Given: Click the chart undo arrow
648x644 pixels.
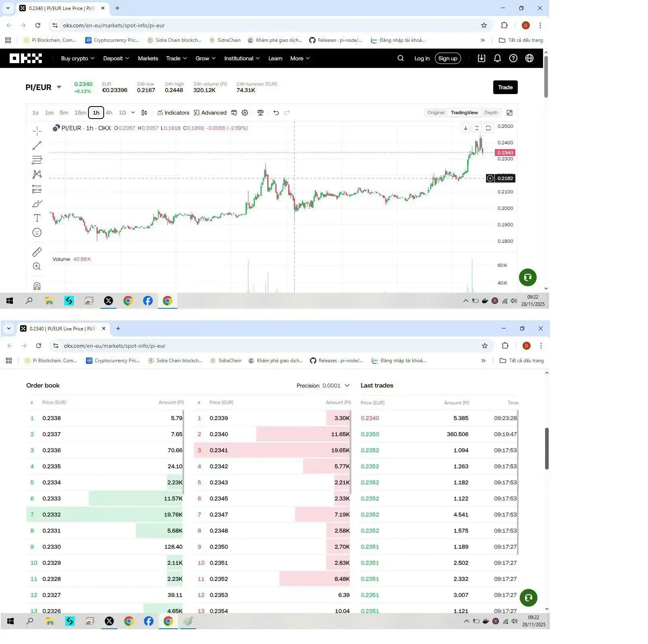Looking at the screenshot, I should pyautogui.click(x=276, y=113).
